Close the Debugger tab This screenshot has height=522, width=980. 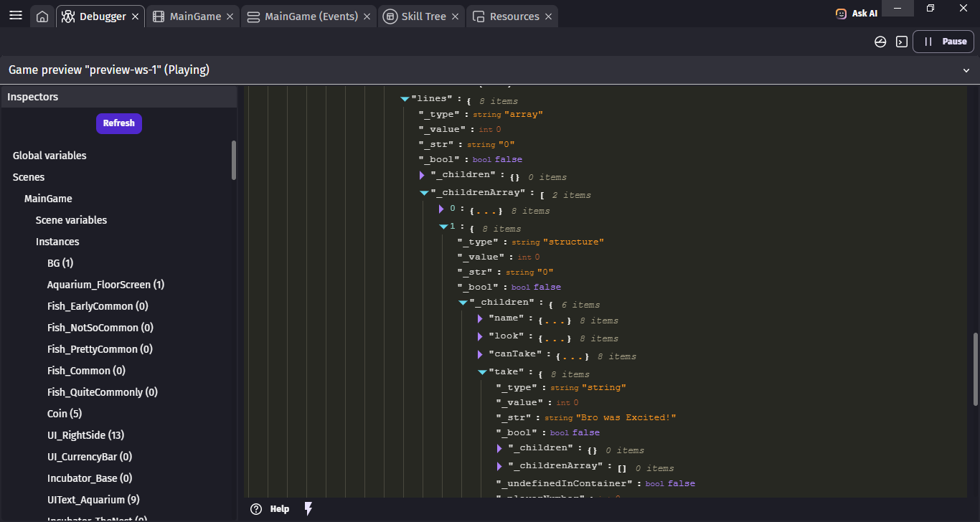[x=136, y=16]
